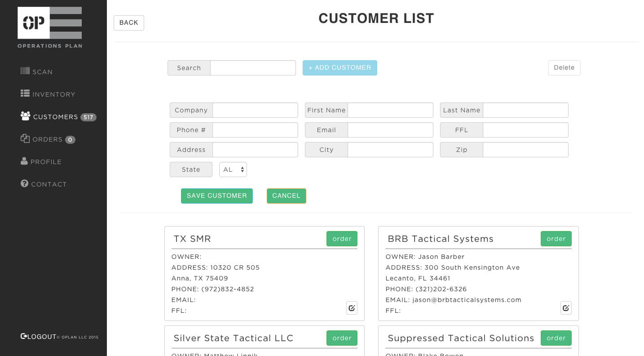Image resolution: width=644 pixels, height=356 pixels.
Task: Order for Suppressed Tactical Solutions
Action: 556,338
